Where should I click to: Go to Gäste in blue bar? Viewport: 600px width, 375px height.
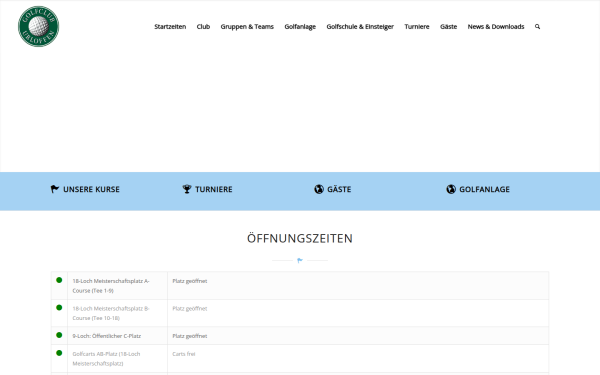tap(339, 189)
